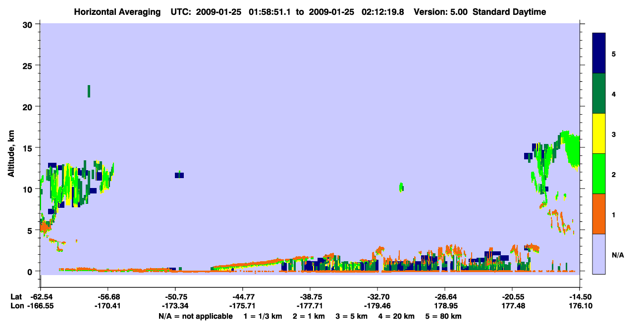Click longitude value 176.10
The image size is (644, 330).
pyautogui.click(x=580, y=306)
